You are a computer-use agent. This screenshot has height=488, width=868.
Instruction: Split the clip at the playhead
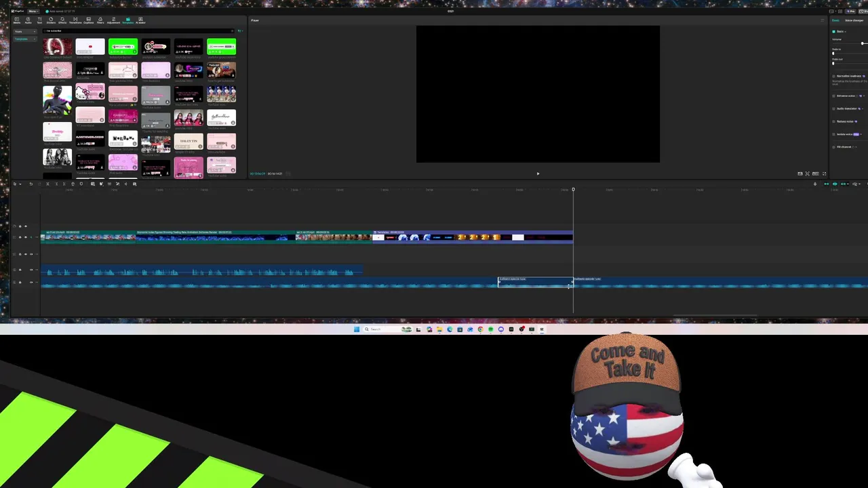[47, 184]
